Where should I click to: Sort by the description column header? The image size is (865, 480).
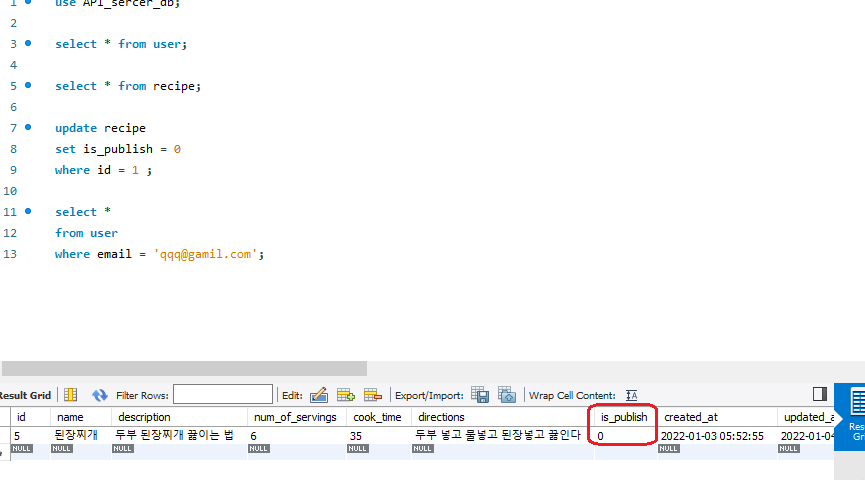179,417
